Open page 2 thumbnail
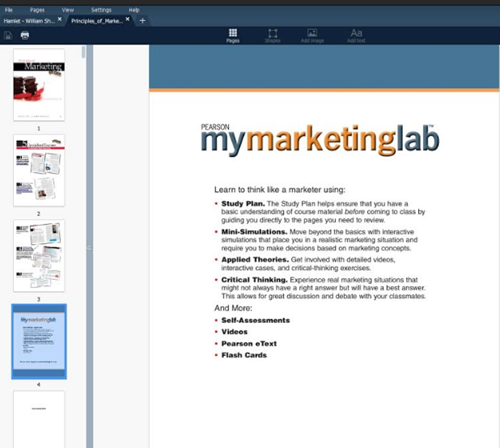This screenshot has width=500, height=448. (x=39, y=170)
